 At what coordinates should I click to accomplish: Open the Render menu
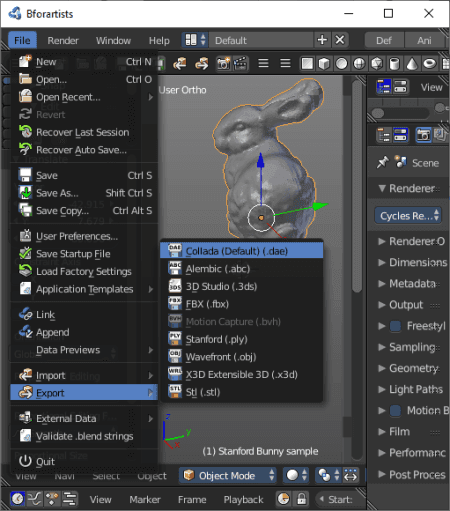click(x=63, y=40)
